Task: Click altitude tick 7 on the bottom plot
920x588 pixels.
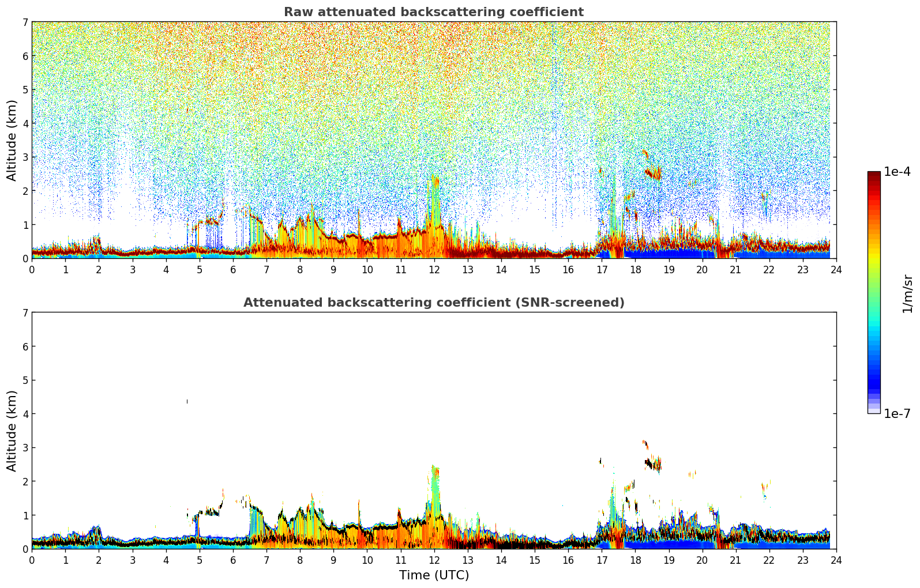Action: [25, 312]
